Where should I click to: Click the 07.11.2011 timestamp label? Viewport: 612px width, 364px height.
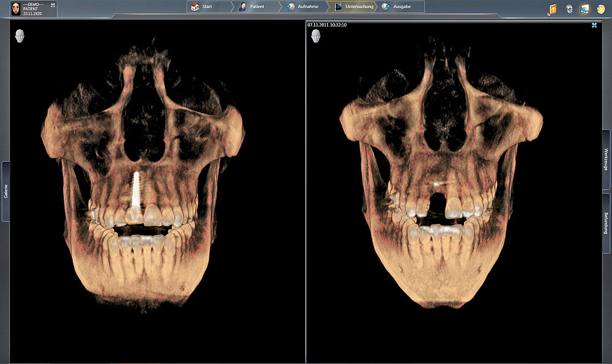(x=327, y=25)
